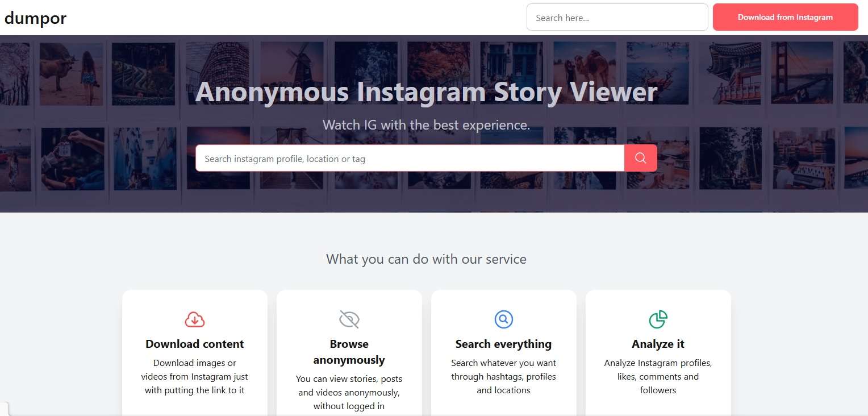Screen dimensions: 868x416
Task: Click the Anonymous Instagram Story Viewer heading
Action: coord(426,92)
